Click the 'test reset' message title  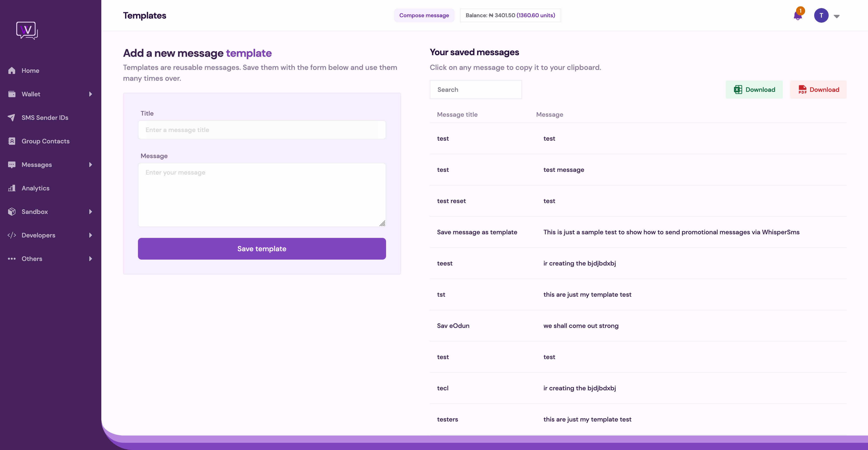451,201
